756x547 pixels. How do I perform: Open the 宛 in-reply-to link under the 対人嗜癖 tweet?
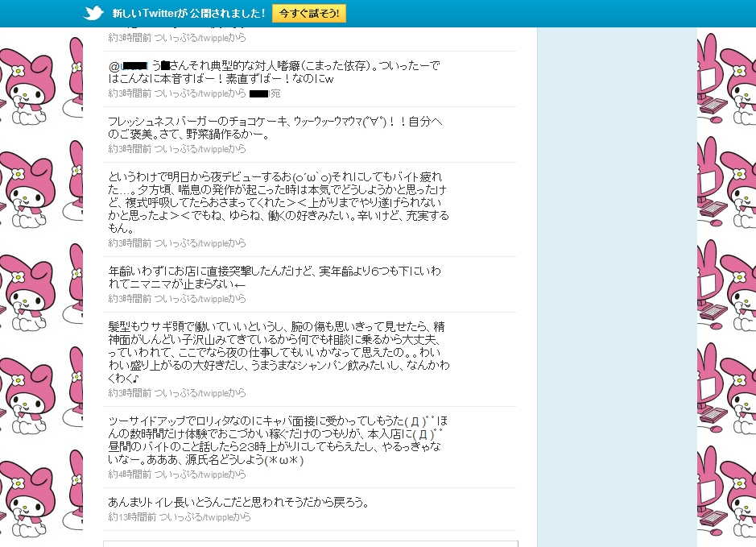coord(265,93)
